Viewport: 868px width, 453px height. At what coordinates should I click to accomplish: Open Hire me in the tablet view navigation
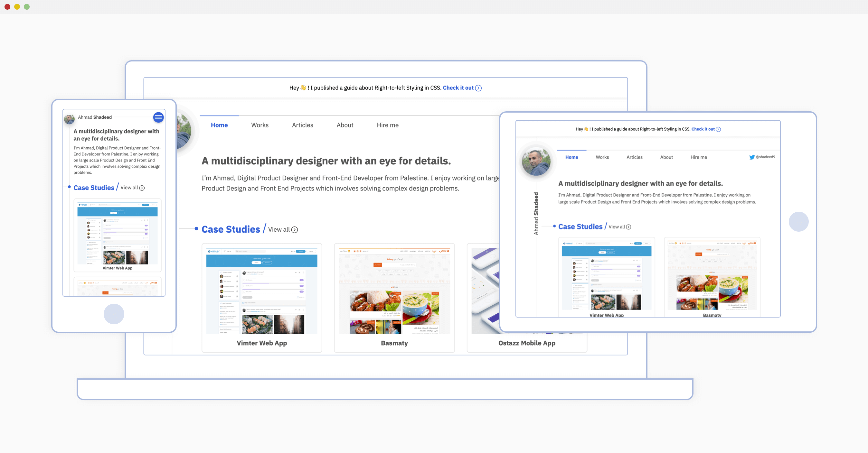[699, 157]
